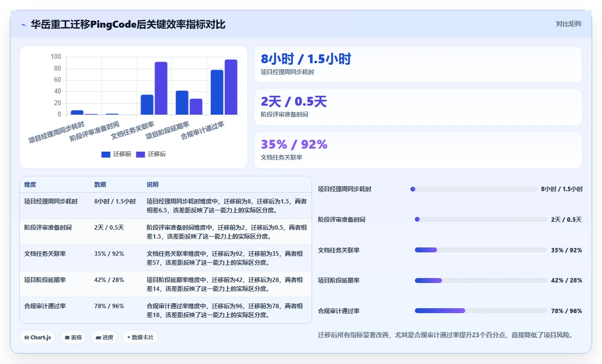The image size is (602, 364).
Task: Select the 合规审计通过率 table row label
Action: (x=45, y=306)
